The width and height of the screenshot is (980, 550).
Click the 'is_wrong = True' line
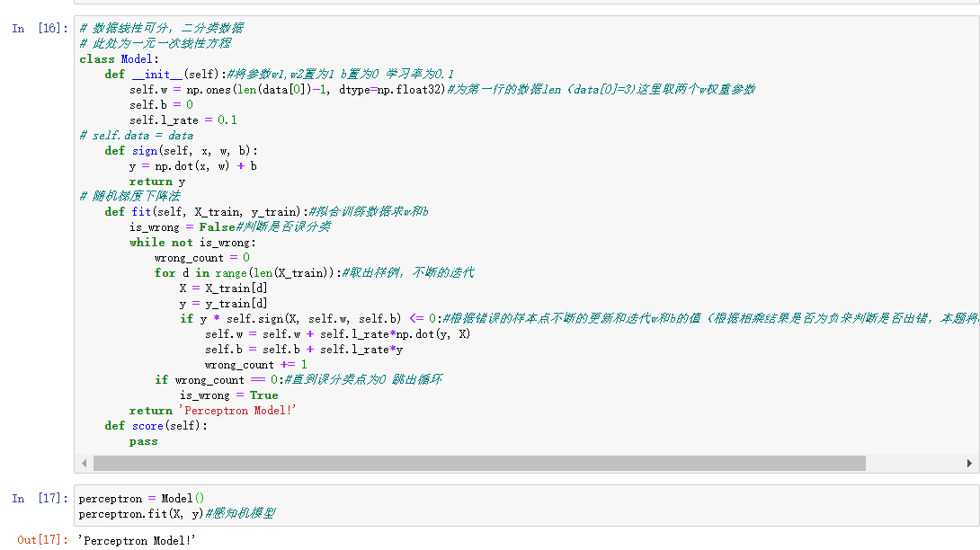pyautogui.click(x=228, y=395)
